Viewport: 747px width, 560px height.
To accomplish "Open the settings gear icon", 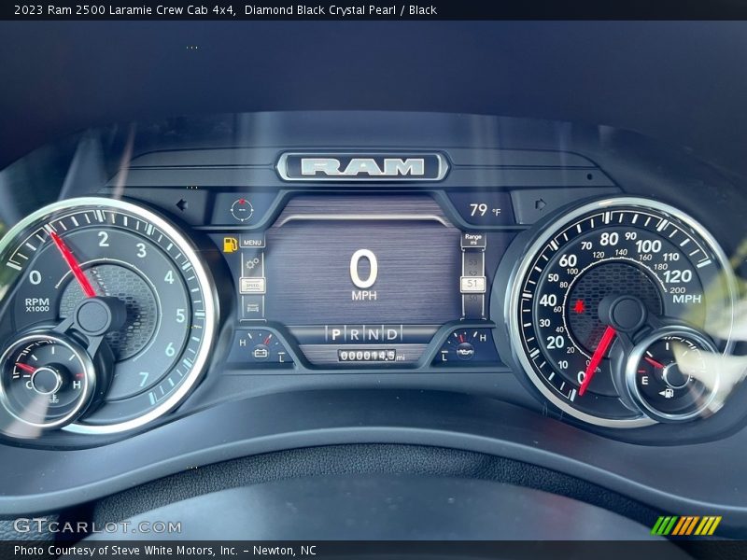I will point(252,262).
